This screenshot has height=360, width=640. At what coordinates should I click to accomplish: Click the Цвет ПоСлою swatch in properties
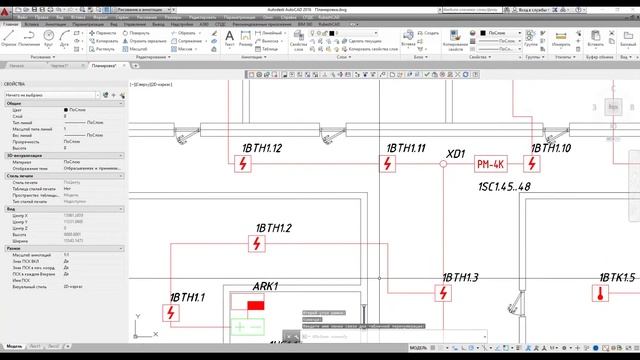66,110
